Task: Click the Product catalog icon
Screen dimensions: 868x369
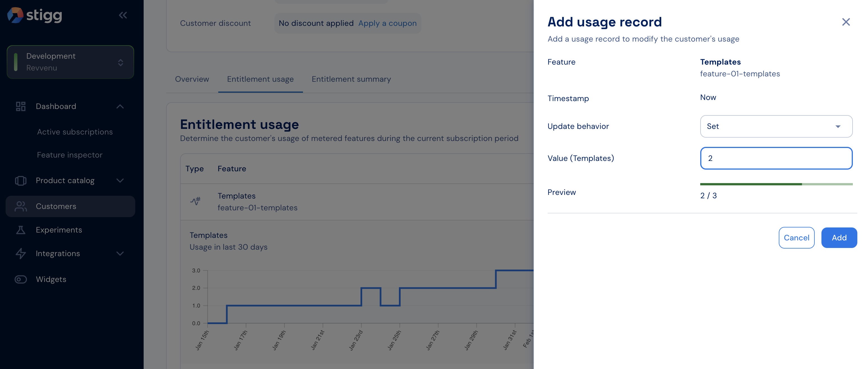Action: click(20, 181)
